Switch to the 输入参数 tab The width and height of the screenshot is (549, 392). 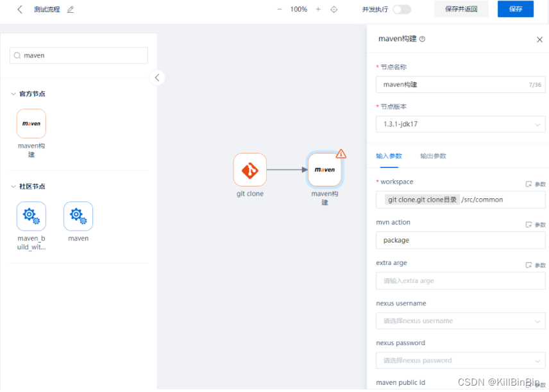(389, 157)
